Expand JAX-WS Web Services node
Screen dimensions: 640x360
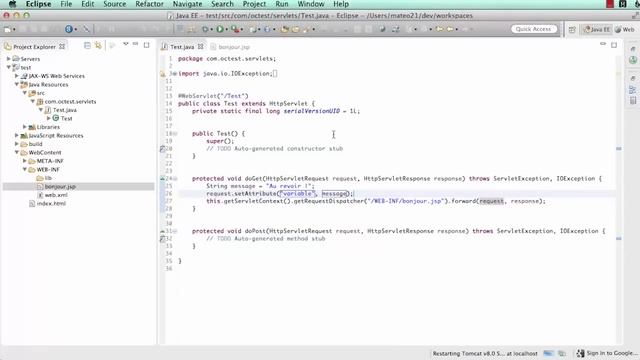(17, 76)
